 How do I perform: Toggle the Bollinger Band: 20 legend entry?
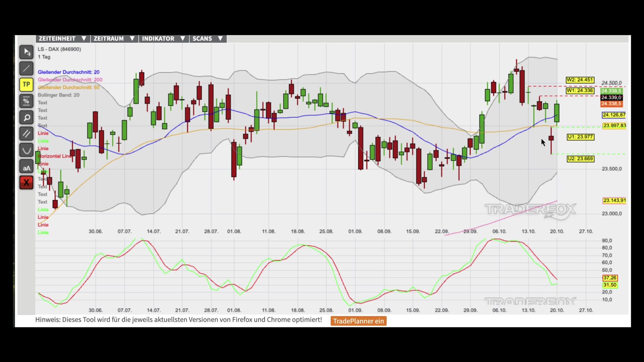pyautogui.click(x=59, y=95)
